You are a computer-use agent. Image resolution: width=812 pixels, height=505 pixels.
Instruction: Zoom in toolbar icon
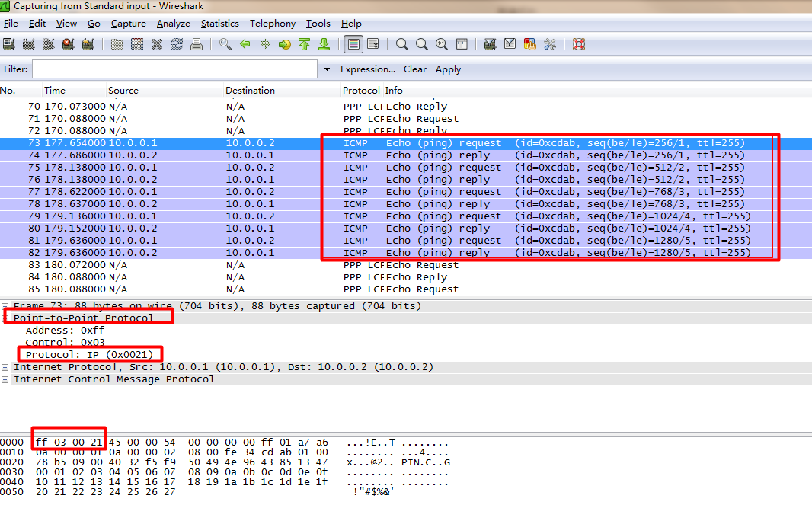tap(402, 44)
